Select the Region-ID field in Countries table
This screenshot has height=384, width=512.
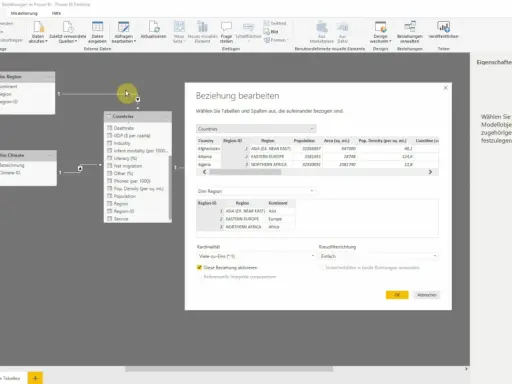click(x=124, y=211)
